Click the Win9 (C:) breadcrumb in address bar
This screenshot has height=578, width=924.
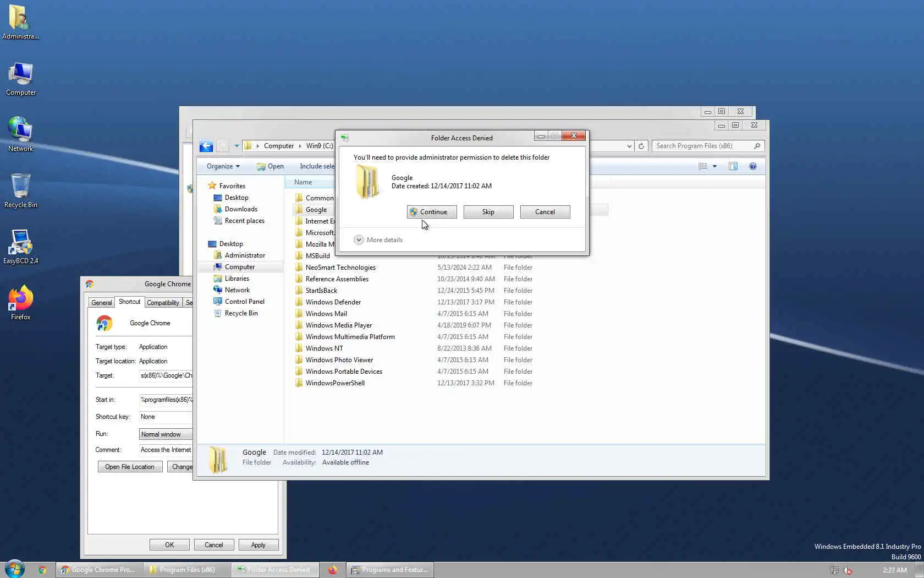coord(320,146)
